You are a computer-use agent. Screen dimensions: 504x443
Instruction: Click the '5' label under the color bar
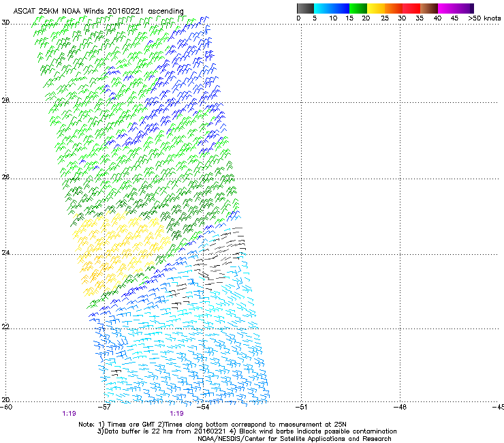point(315,18)
